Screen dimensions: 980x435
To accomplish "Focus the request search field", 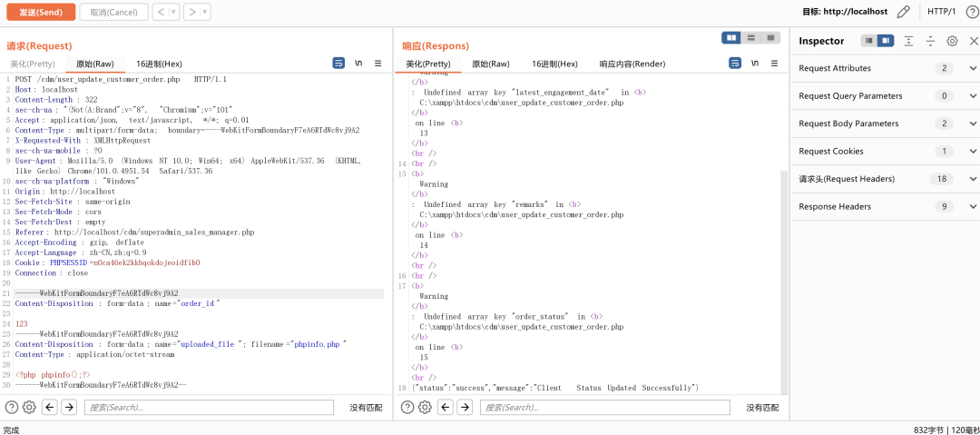I will pyautogui.click(x=209, y=408).
